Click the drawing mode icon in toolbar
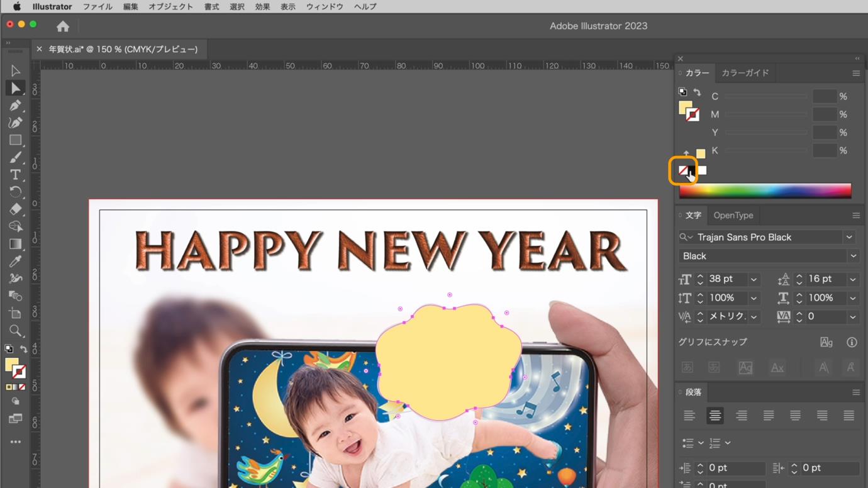868x488 pixels. point(16,401)
